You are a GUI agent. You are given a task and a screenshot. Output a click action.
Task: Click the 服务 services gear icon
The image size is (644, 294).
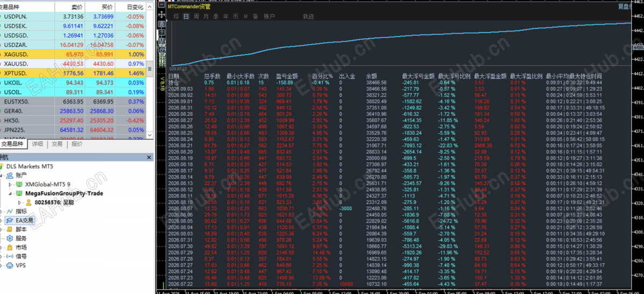coord(11,238)
